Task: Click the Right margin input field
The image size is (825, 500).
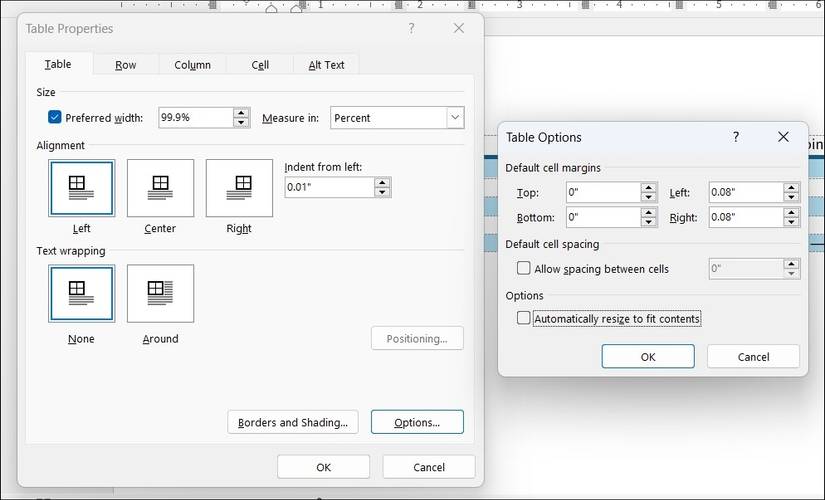Action: [746, 217]
